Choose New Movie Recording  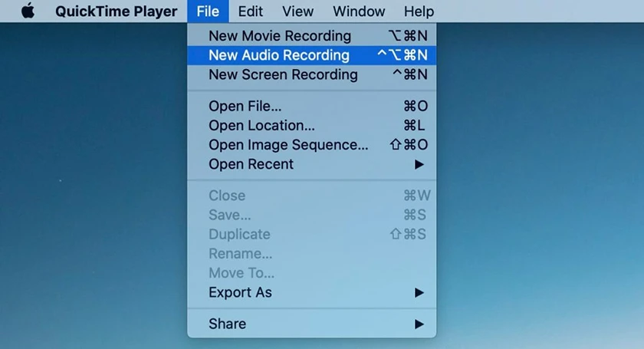[x=312, y=36]
